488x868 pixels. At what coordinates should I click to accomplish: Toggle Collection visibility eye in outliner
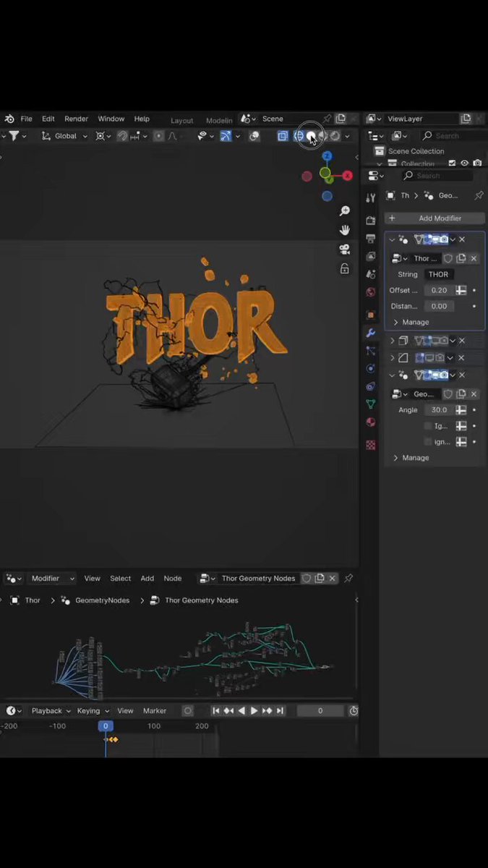[x=465, y=163]
